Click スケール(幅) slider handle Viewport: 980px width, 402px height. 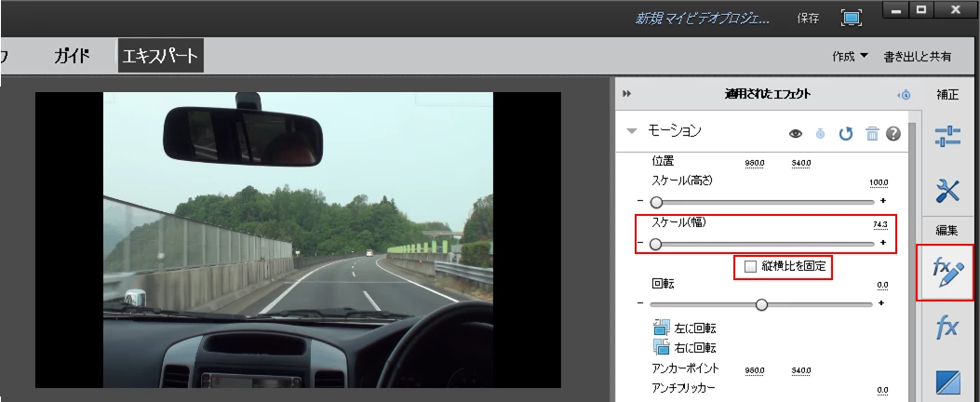point(655,245)
